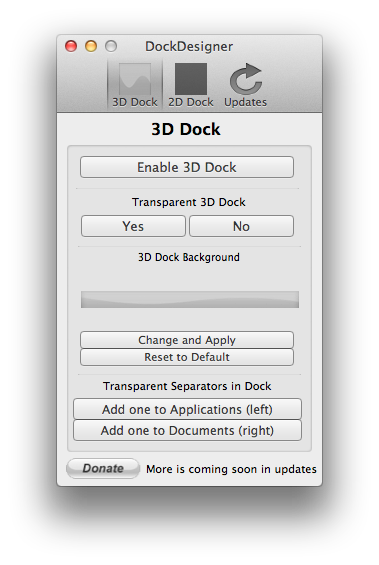Viewport: 379px width, 565px height.
Task: Click Change and Apply button
Action: click(x=187, y=340)
